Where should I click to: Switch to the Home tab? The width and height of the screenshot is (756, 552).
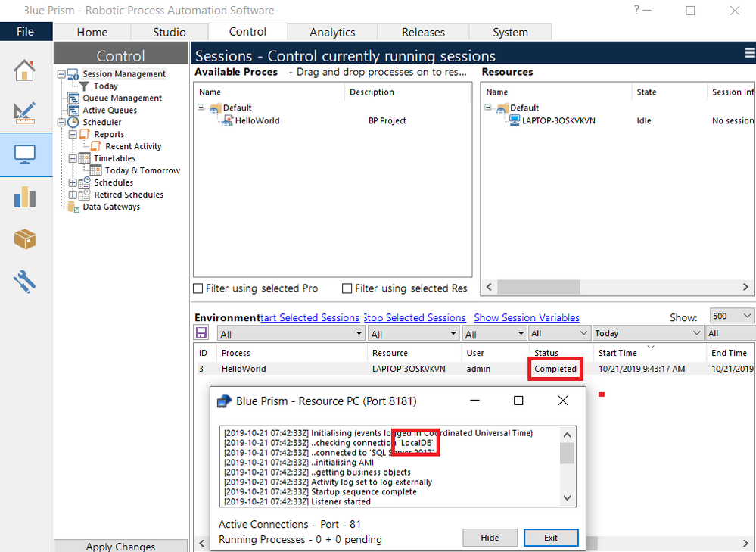point(92,33)
